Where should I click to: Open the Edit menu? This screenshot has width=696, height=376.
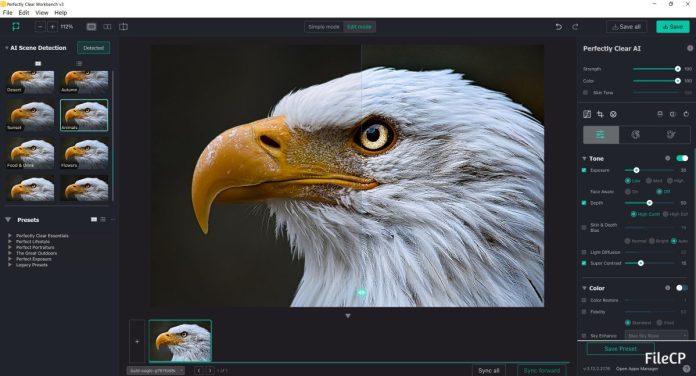pyautogui.click(x=24, y=12)
